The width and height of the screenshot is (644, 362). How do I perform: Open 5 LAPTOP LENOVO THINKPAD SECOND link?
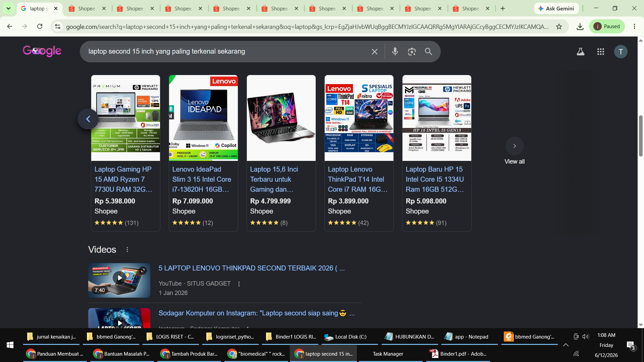[252, 268]
